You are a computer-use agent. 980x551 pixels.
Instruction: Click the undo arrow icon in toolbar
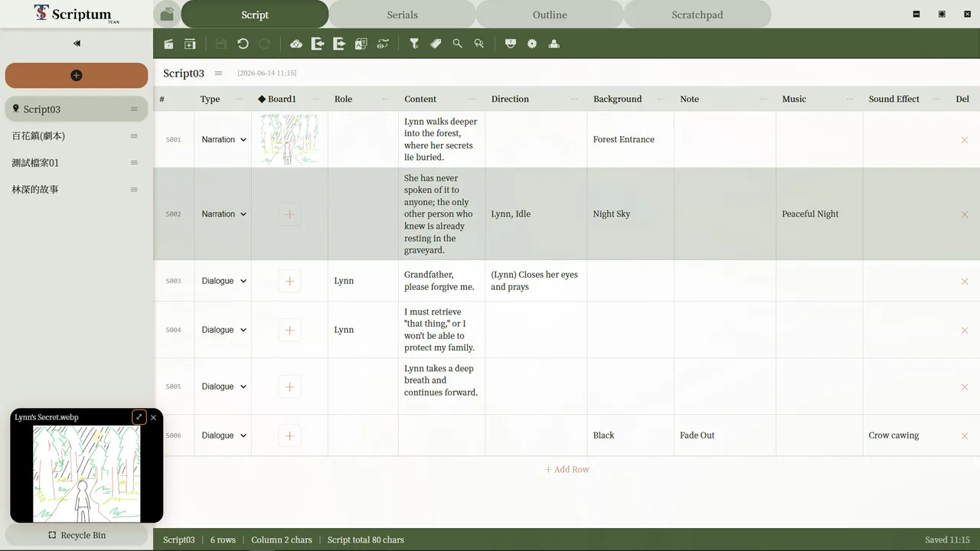(243, 44)
